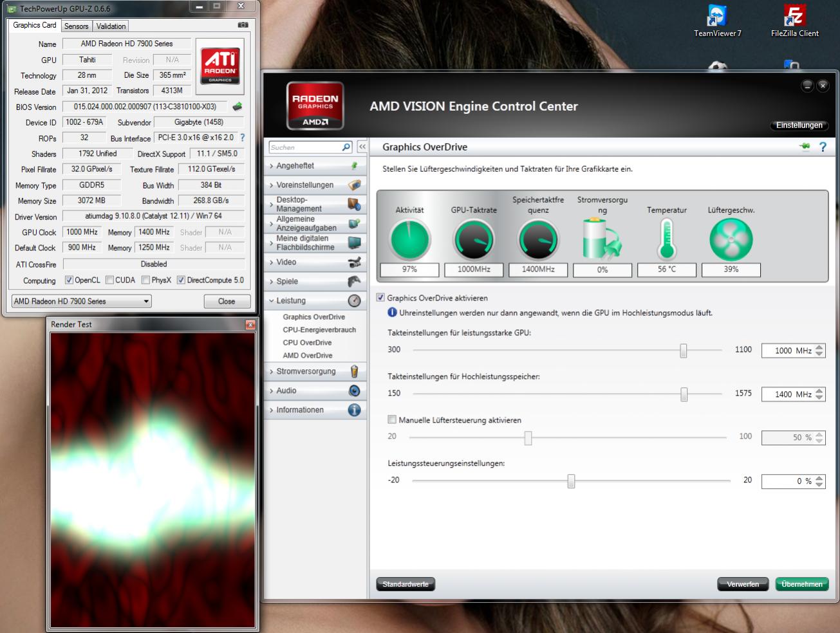Click the Stromversorgung battery icon
840x633 pixels.
[x=601, y=239]
